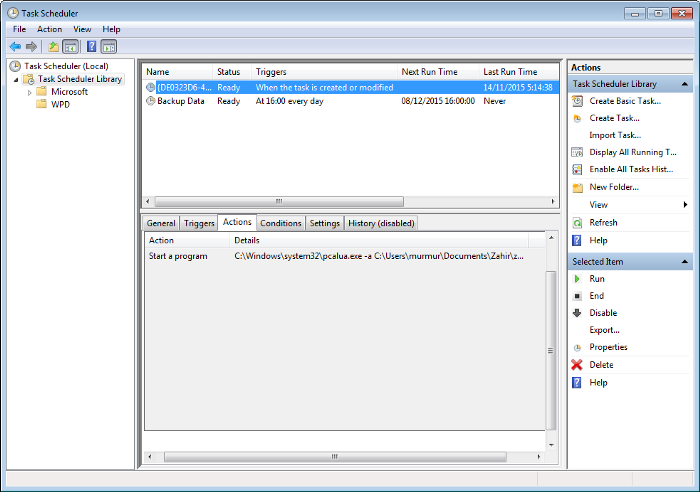Click the clock icon of Backup Data task
The height and width of the screenshot is (492, 700).
pyautogui.click(x=151, y=101)
